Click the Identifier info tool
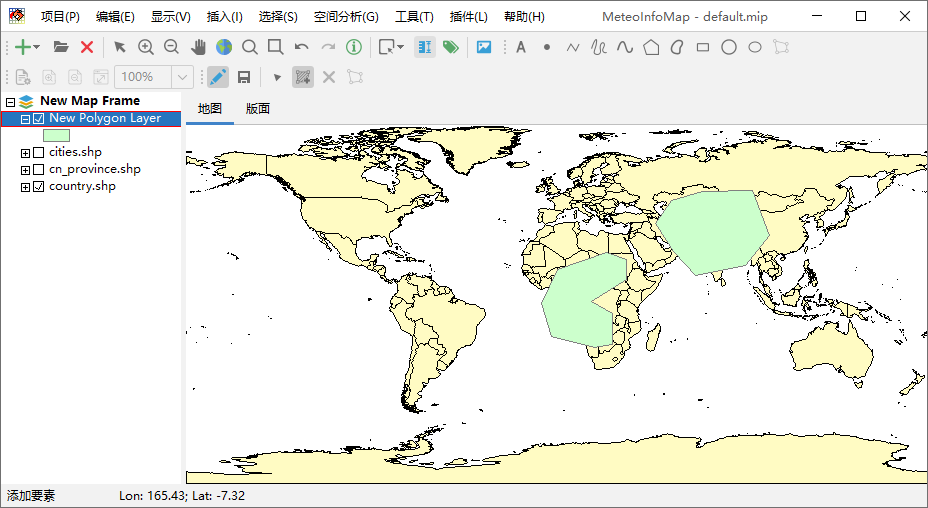 (354, 47)
